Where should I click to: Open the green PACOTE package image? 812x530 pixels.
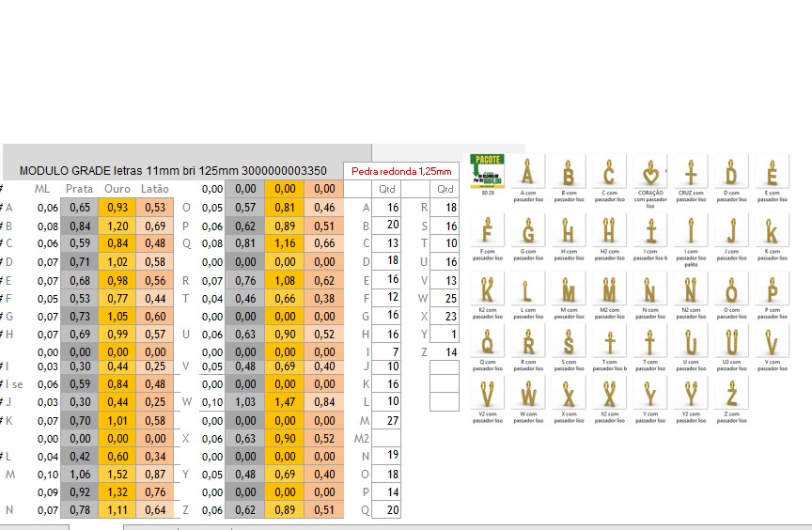point(486,171)
